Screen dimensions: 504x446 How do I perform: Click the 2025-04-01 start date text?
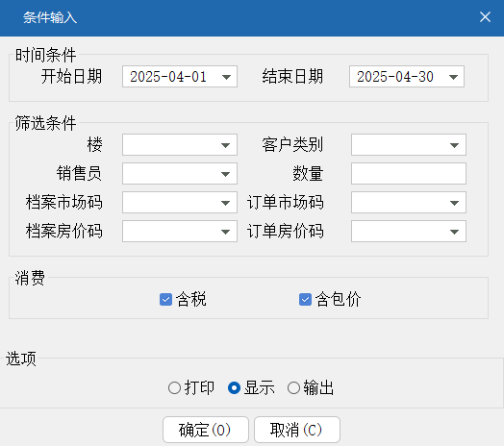168,77
